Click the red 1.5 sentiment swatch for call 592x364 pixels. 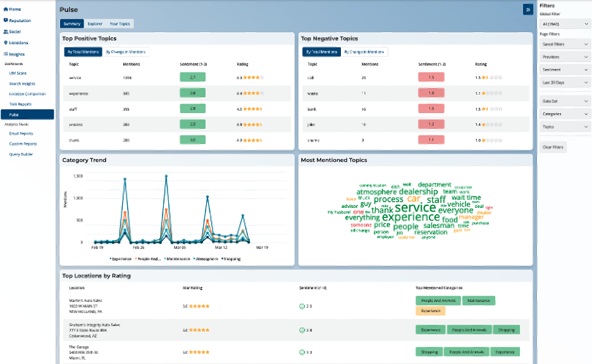pyautogui.click(x=431, y=77)
